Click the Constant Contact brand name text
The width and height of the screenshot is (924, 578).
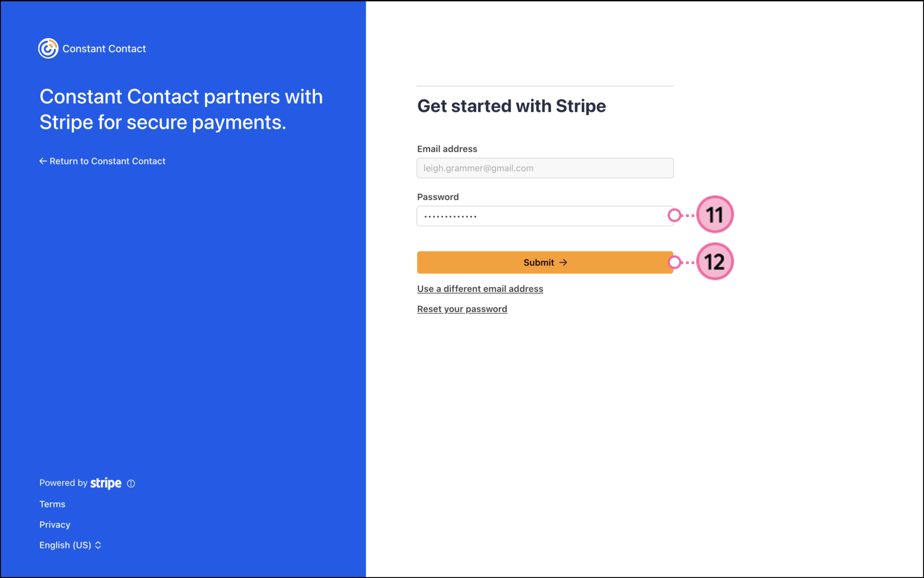pos(104,49)
